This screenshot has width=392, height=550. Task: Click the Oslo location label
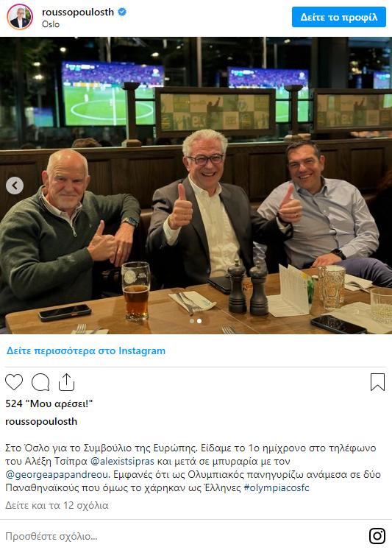[51, 24]
